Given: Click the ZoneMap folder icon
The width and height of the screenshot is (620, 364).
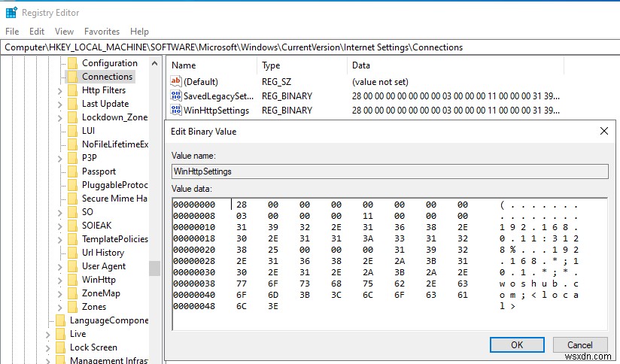Looking at the screenshot, I should (x=73, y=293).
